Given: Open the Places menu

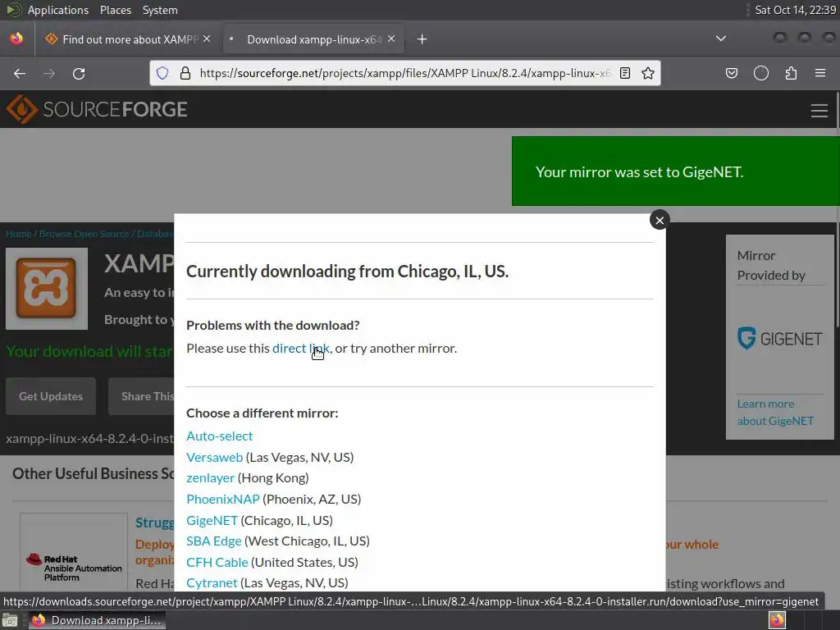Looking at the screenshot, I should pyautogui.click(x=115, y=10).
